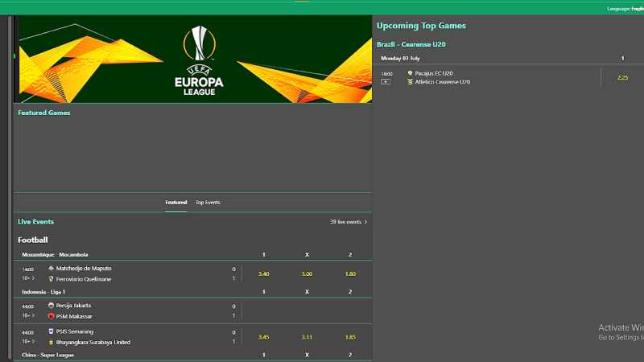644x362 pixels.
Task: Click Pacajus EC U20 team name
Action: [x=434, y=73]
